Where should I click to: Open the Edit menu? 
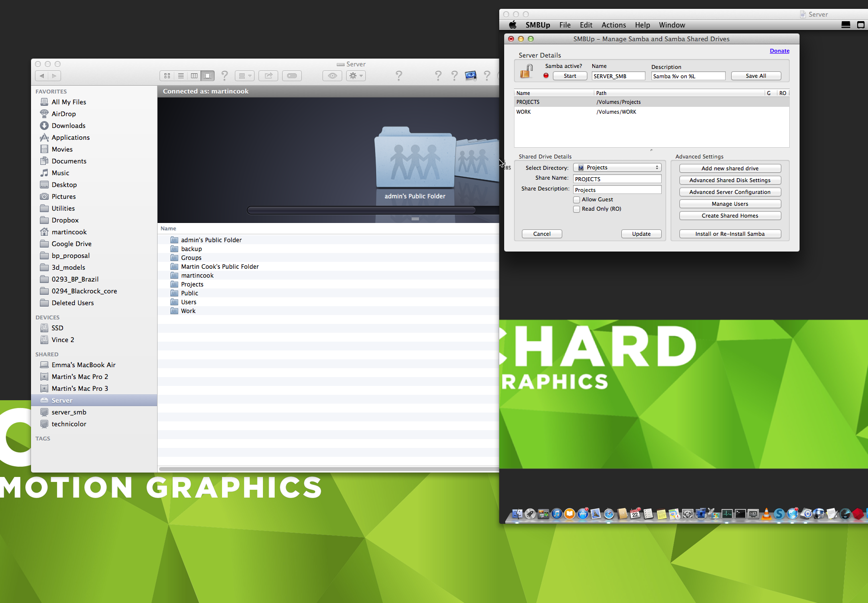tap(586, 25)
